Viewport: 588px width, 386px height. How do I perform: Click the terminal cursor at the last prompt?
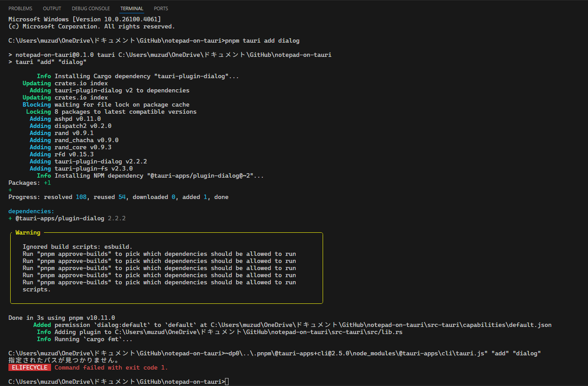pos(227,382)
